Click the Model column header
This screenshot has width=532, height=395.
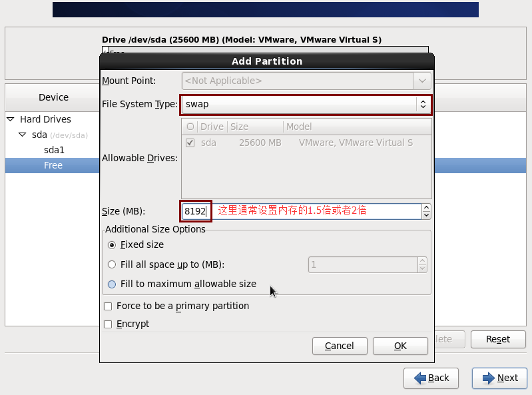pyautogui.click(x=358, y=127)
